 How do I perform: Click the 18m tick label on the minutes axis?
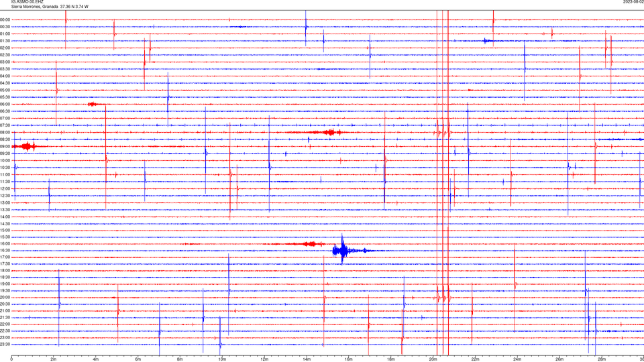point(391,359)
